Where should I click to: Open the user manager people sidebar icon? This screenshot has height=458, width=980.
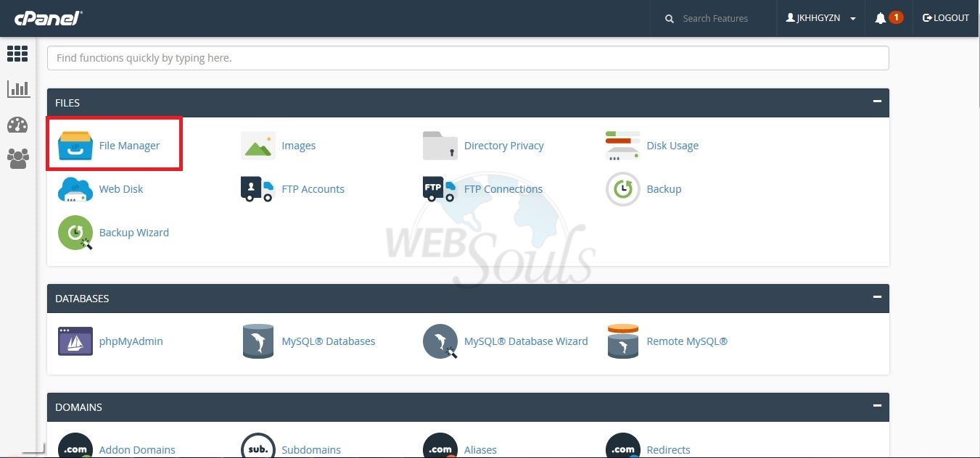[18, 158]
